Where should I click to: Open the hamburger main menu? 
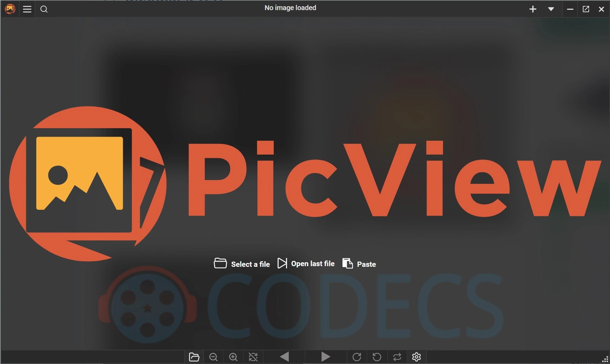point(27,9)
